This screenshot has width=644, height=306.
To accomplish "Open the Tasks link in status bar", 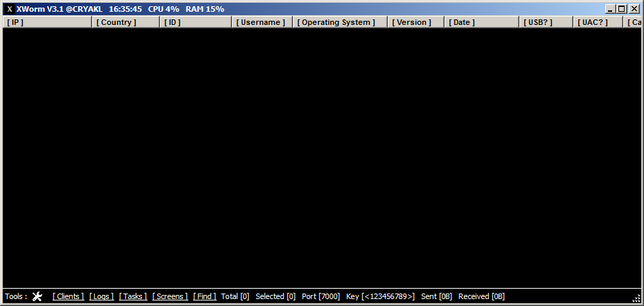I will point(133,296).
